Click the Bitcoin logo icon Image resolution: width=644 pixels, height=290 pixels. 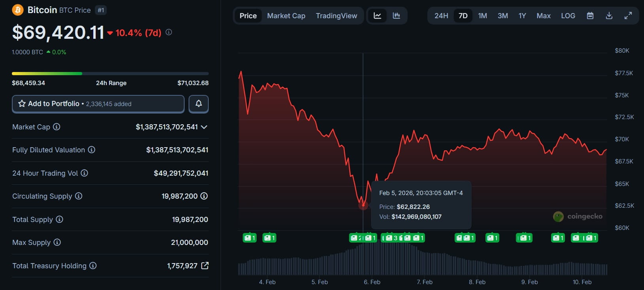pyautogui.click(x=18, y=10)
